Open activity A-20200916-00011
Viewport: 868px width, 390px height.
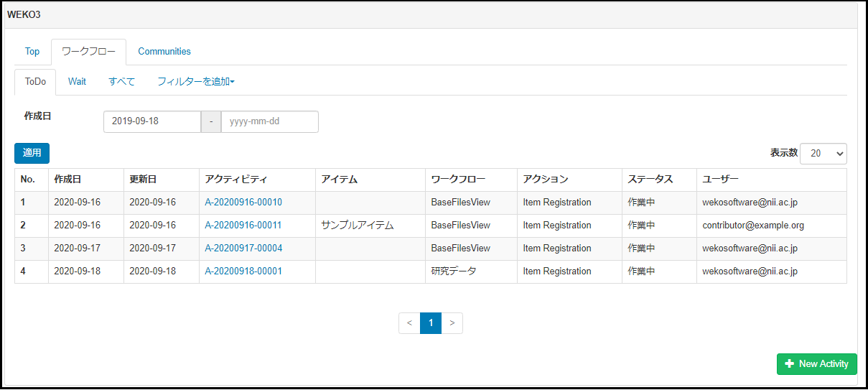[x=243, y=226]
